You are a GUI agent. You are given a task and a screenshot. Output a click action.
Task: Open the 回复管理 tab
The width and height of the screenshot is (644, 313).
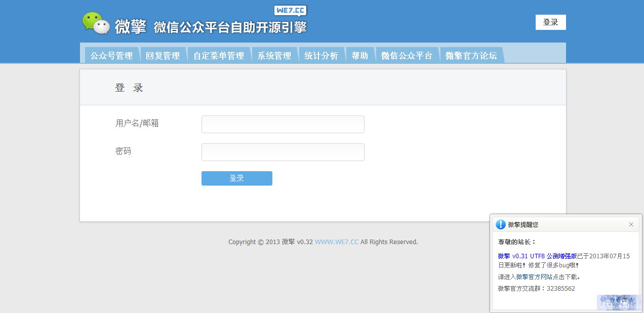[163, 56]
